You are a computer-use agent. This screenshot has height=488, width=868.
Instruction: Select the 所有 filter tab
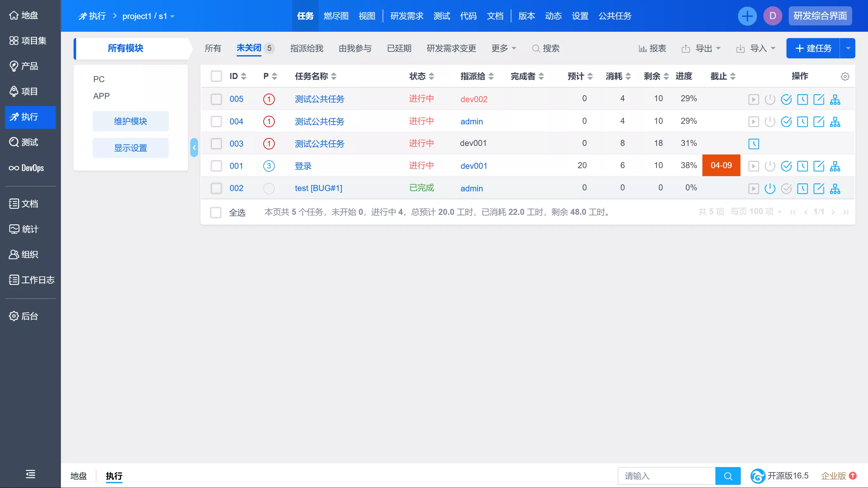[x=213, y=49]
